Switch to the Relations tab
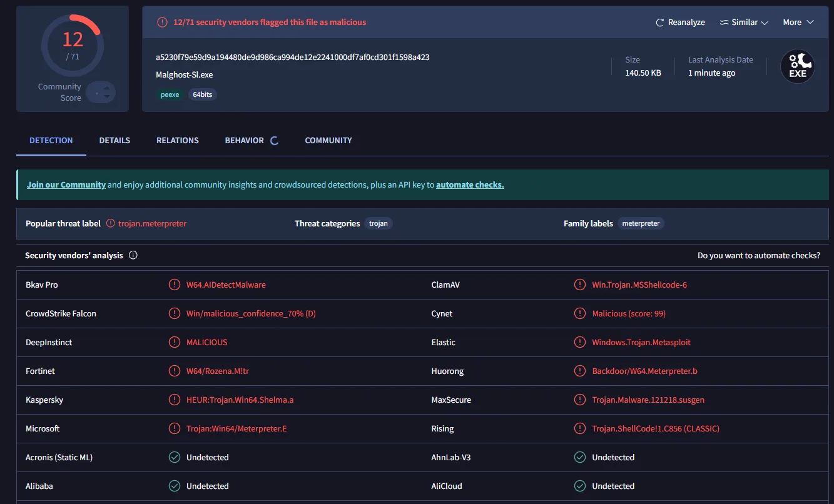 tap(177, 140)
